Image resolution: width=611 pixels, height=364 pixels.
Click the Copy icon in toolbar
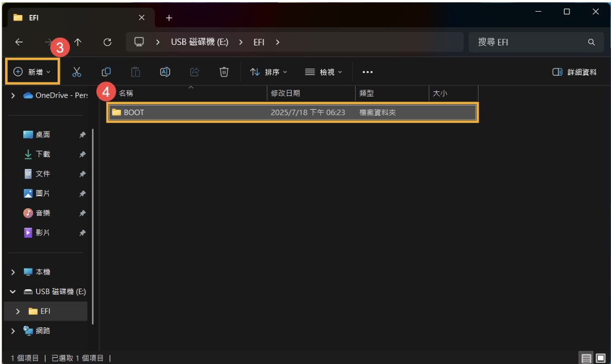(106, 72)
